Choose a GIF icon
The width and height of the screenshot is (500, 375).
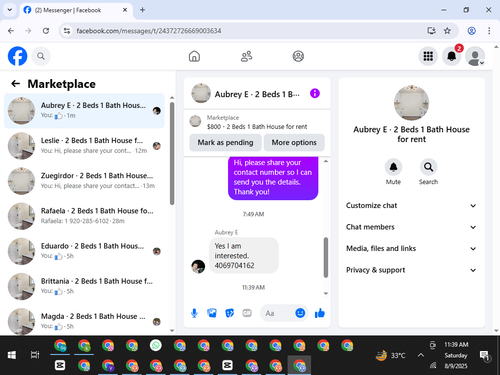click(247, 313)
